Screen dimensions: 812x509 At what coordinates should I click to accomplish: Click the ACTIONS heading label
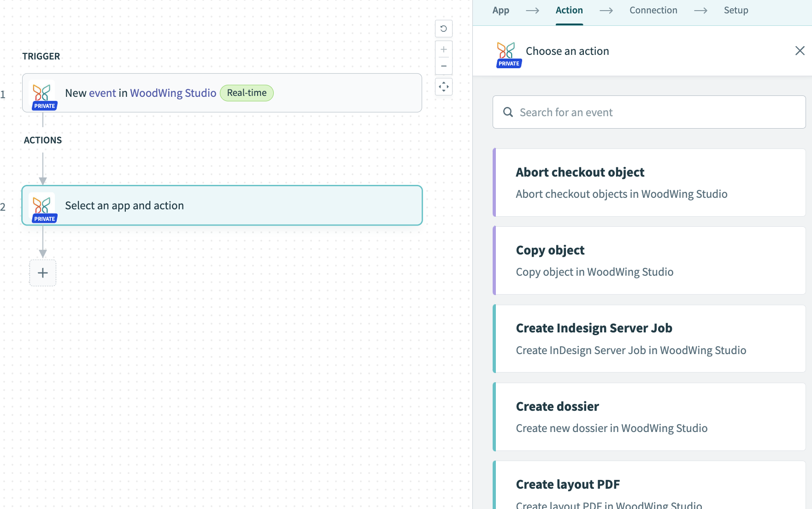43,140
